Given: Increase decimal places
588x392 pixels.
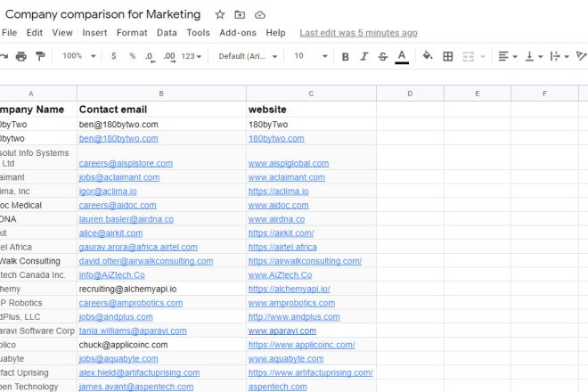Looking at the screenshot, I should click(x=169, y=57).
